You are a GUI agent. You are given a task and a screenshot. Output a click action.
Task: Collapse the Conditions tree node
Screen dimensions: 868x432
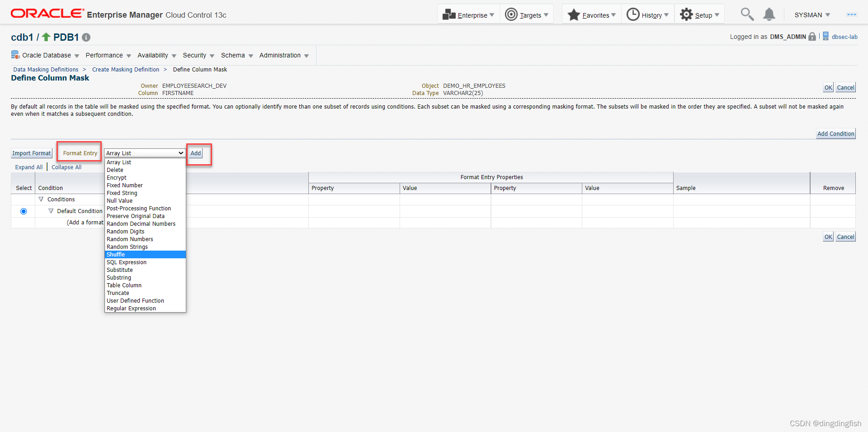[x=41, y=199]
